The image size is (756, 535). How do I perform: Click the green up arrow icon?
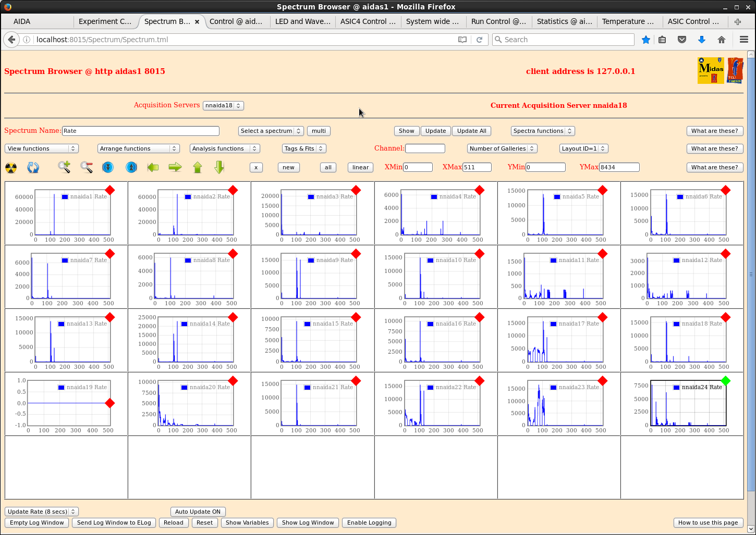pos(198,167)
